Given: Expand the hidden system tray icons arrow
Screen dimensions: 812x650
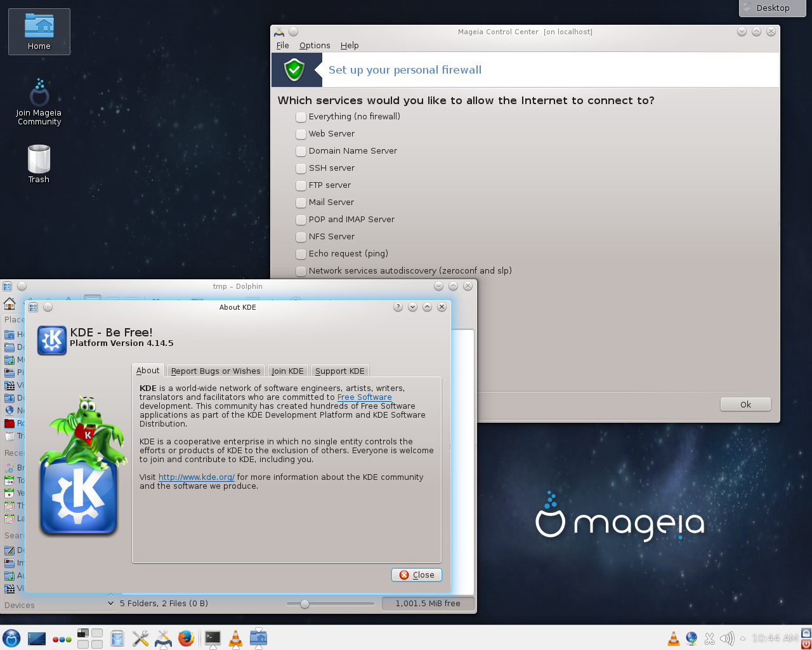Looking at the screenshot, I should (x=743, y=639).
